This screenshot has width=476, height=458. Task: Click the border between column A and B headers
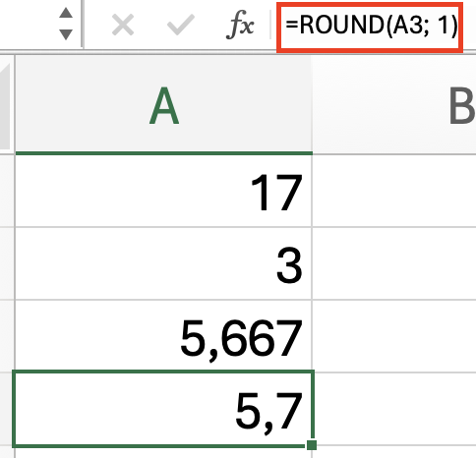[x=313, y=104]
